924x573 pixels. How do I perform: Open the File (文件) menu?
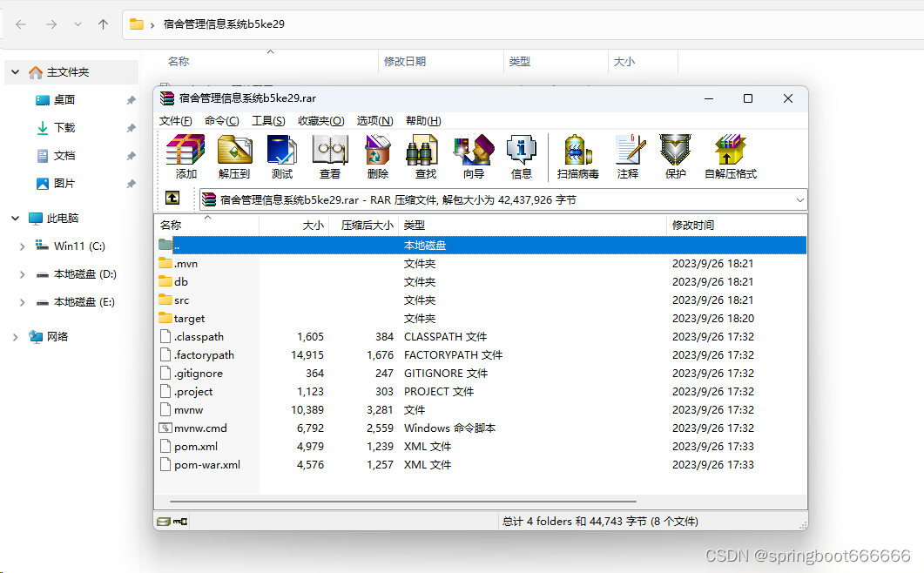(176, 121)
